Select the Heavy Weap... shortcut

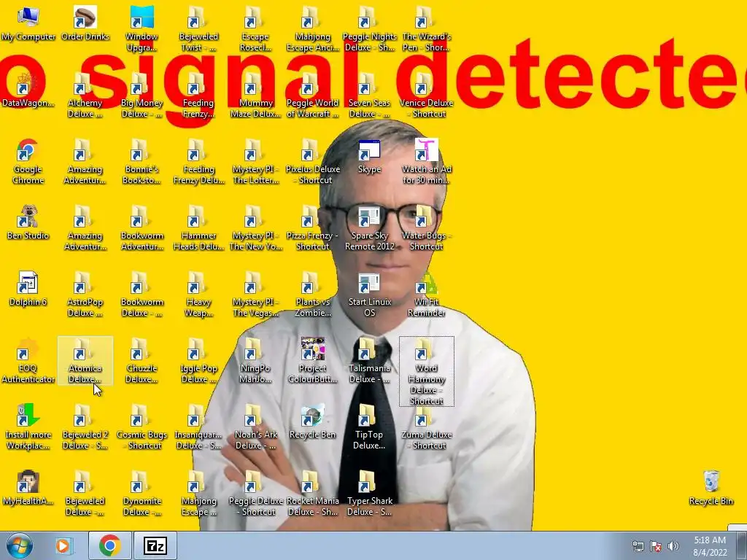coord(198,294)
